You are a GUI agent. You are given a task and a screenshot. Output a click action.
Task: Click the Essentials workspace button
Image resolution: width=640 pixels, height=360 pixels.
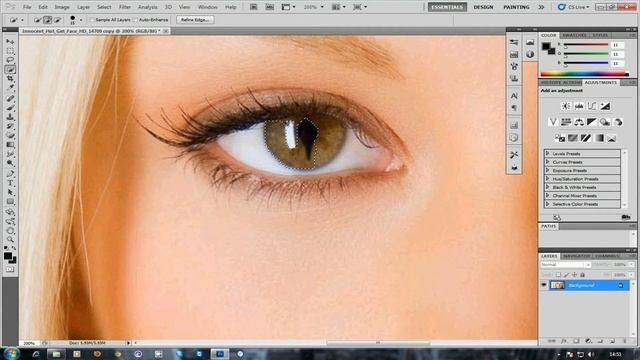(447, 7)
